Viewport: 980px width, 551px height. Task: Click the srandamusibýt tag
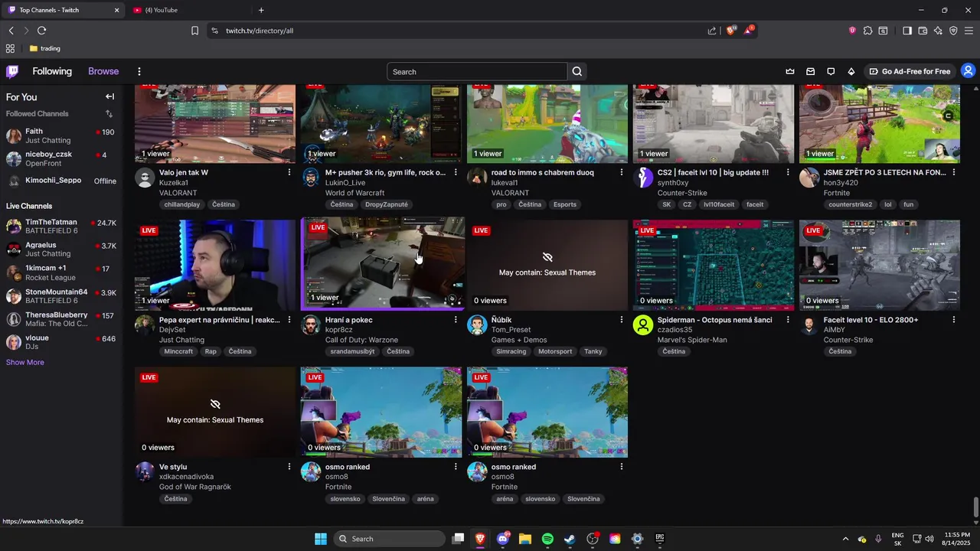point(352,351)
